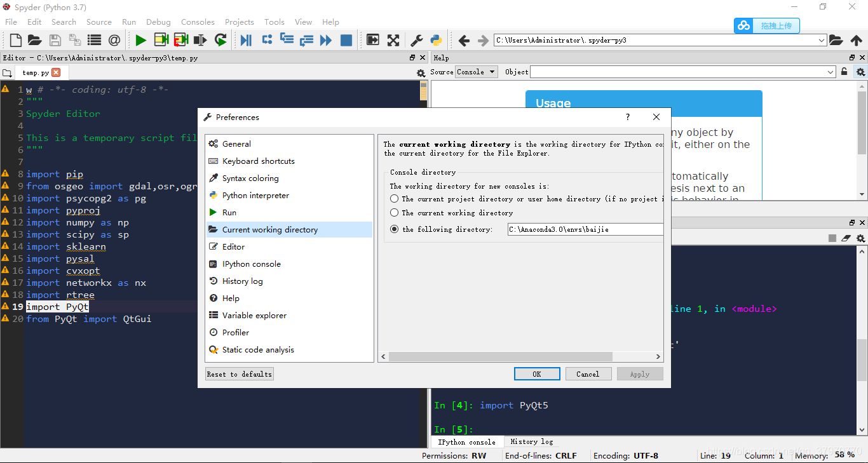This screenshot has width=868, height=463.
Task: Click the debugger step-over icon
Action: (x=267, y=40)
